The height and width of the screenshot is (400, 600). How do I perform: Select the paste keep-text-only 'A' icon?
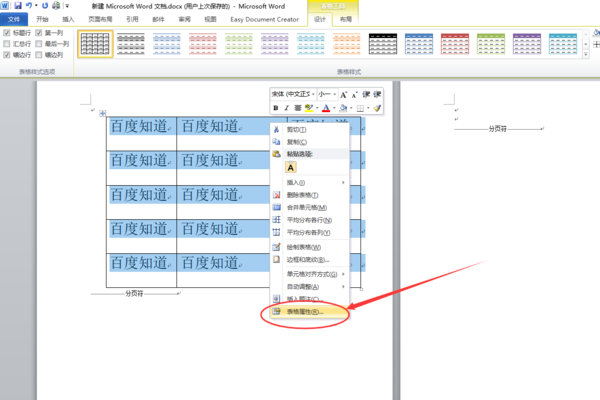[x=291, y=167]
